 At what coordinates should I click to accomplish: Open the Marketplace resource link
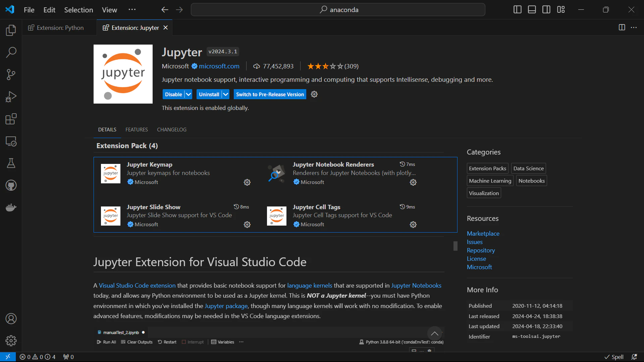pos(483,234)
